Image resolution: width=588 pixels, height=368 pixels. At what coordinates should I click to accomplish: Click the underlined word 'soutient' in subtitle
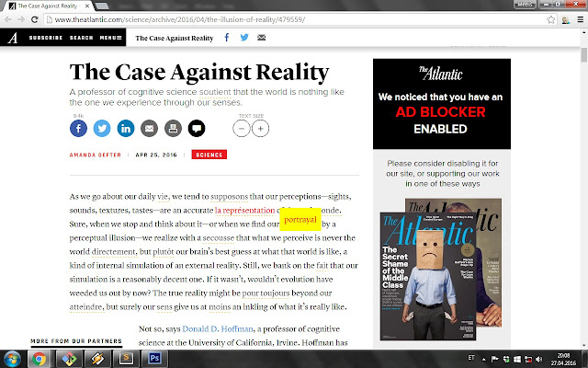pyautogui.click(x=215, y=92)
